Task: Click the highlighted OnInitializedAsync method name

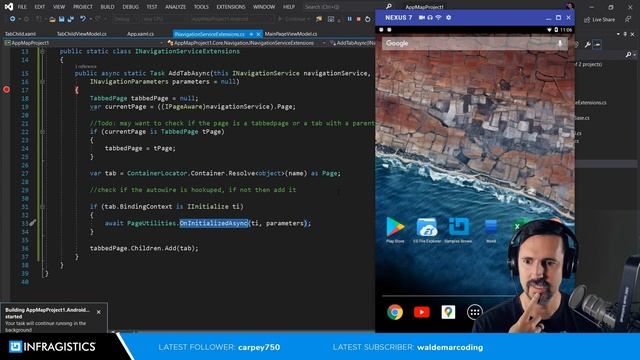Action: (214, 223)
